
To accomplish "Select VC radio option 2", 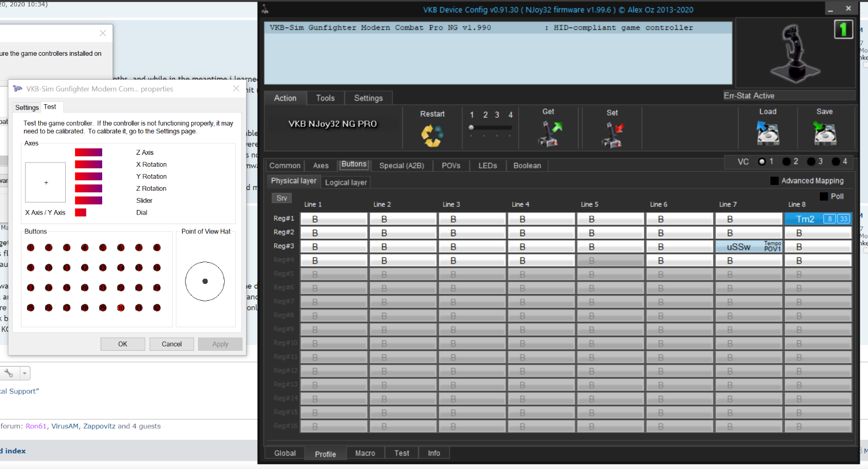I will click(786, 162).
